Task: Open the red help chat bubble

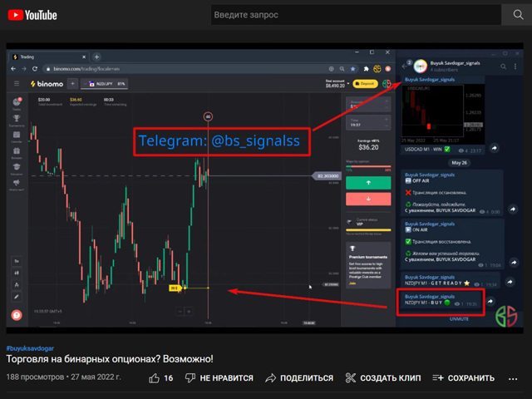Action: (17, 315)
